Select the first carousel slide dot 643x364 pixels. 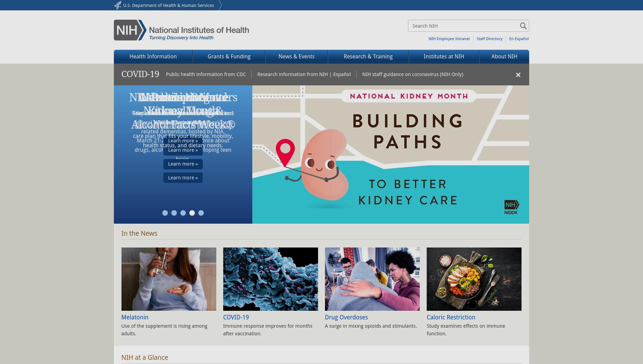165,213
